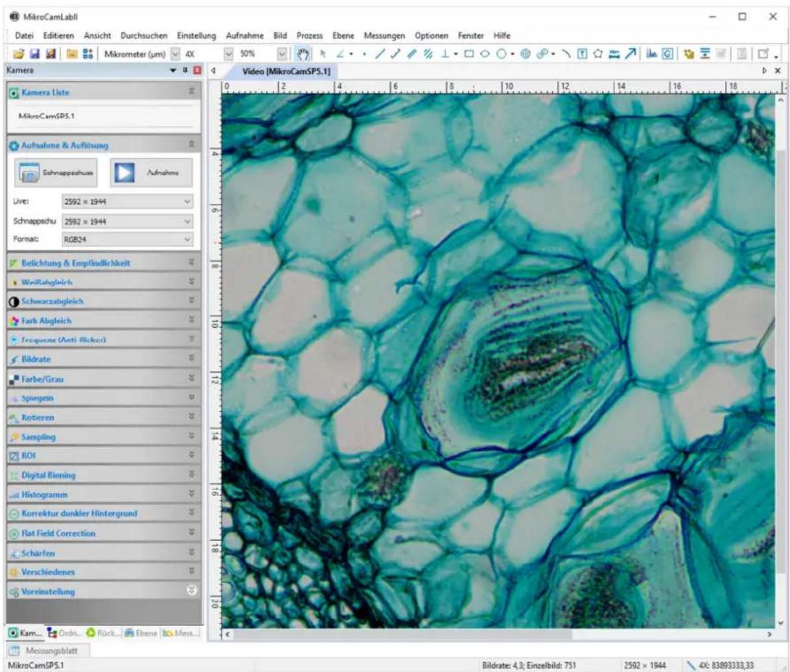The height and width of the screenshot is (672, 790).
Task: Switch to the Messungsblatt tab
Action: pyautogui.click(x=48, y=650)
